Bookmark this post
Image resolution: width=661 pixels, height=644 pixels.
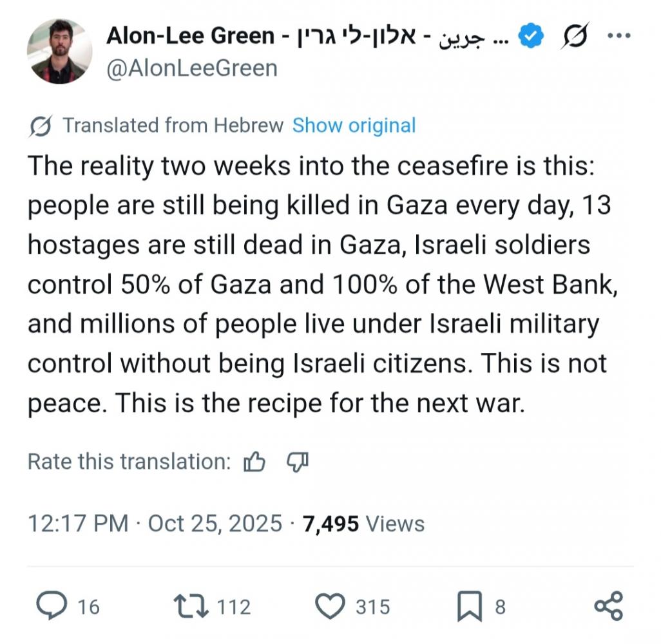coord(468,607)
